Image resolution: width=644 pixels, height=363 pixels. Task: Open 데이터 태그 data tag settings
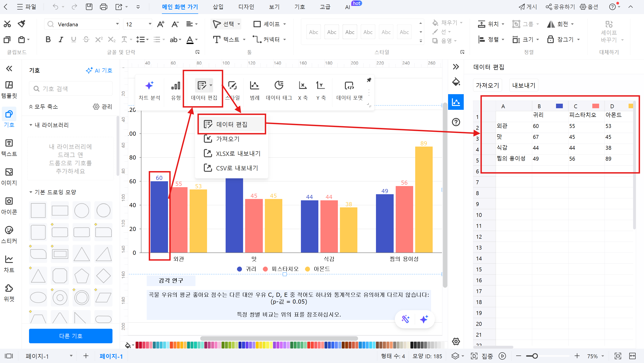279,91
